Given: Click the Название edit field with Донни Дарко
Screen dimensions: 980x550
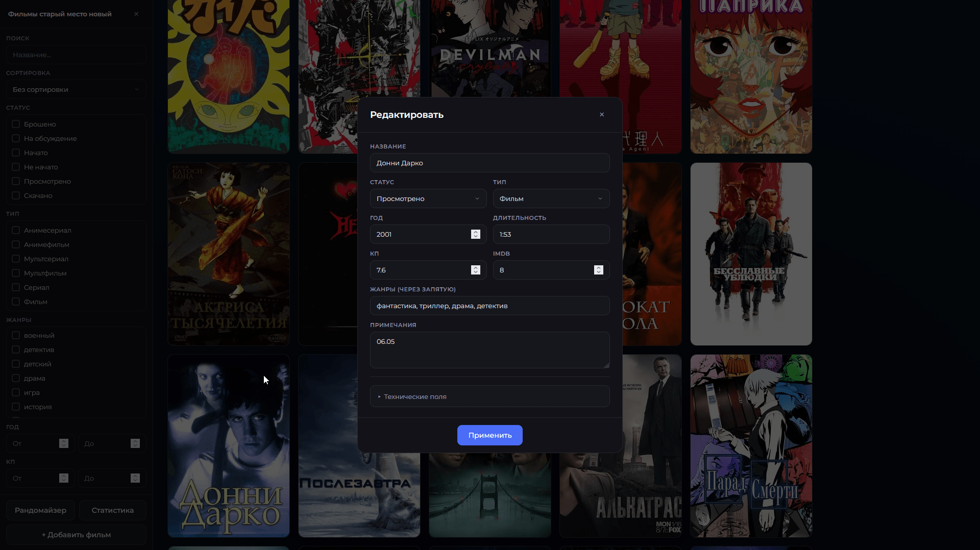Looking at the screenshot, I should tap(489, 163).
